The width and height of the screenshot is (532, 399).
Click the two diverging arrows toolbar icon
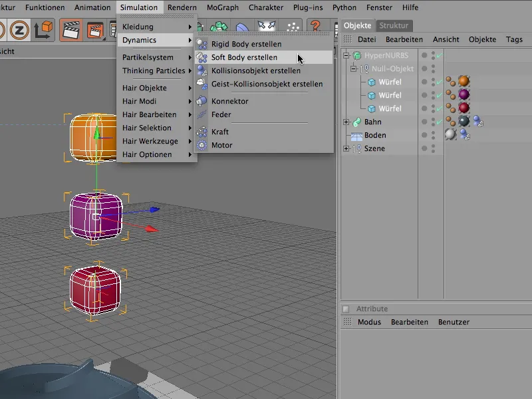point(267,26)
